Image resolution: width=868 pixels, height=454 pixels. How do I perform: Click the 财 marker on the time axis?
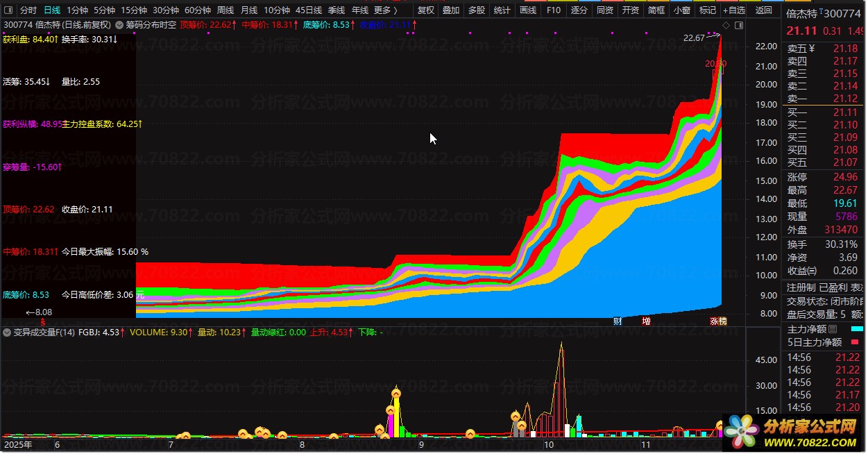pos(618,321)
